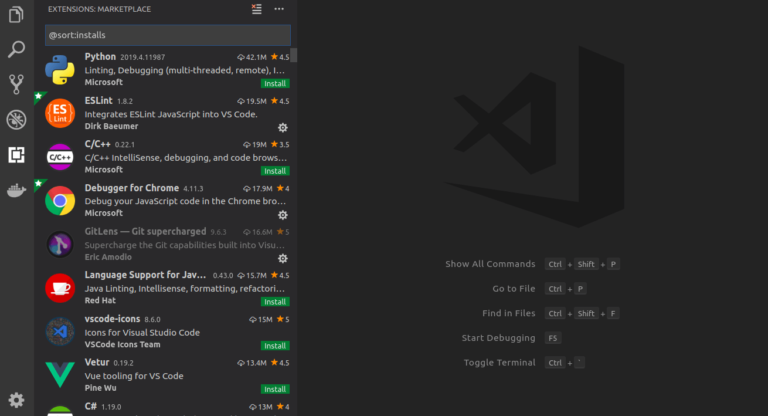This screenshot has width=768, height=416.
Task: Click the Pine Wu publisher name
Action: pos(100,388)
